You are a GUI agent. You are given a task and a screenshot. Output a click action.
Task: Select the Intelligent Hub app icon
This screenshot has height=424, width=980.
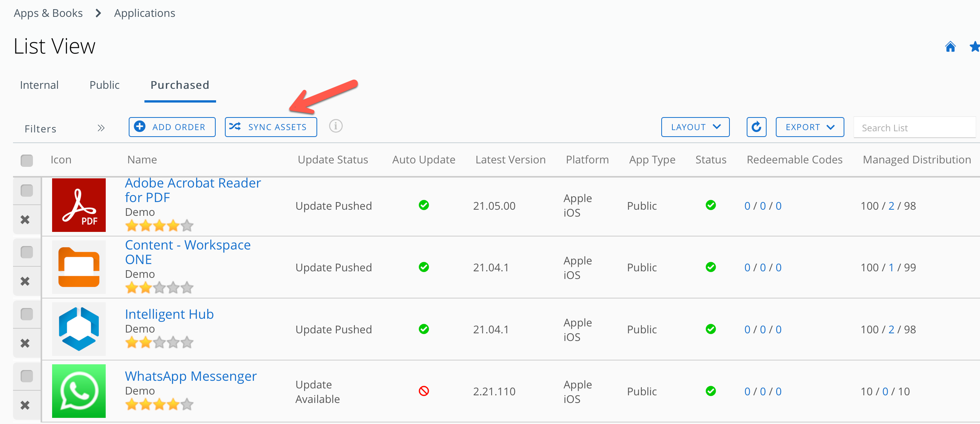point(79,329)
